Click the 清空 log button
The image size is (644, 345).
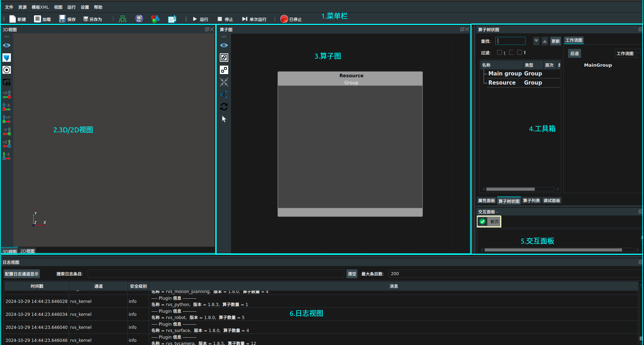(352, 274)
